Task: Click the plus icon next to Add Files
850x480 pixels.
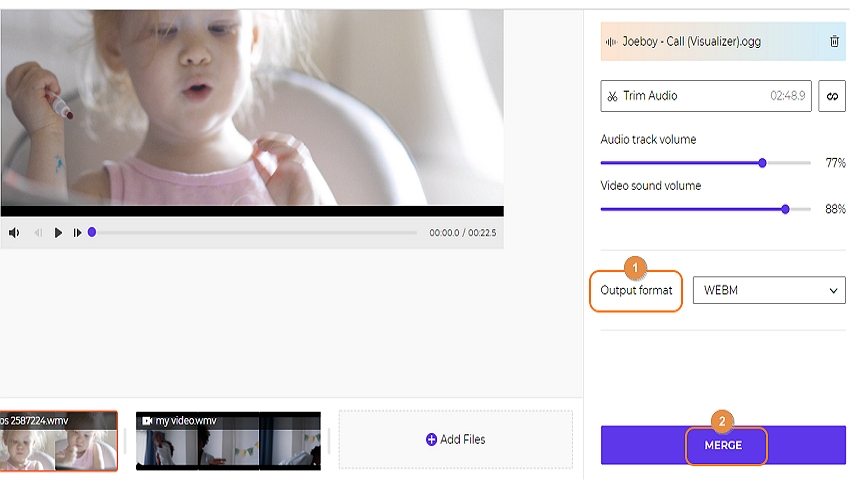Action: tap(432, 439)
